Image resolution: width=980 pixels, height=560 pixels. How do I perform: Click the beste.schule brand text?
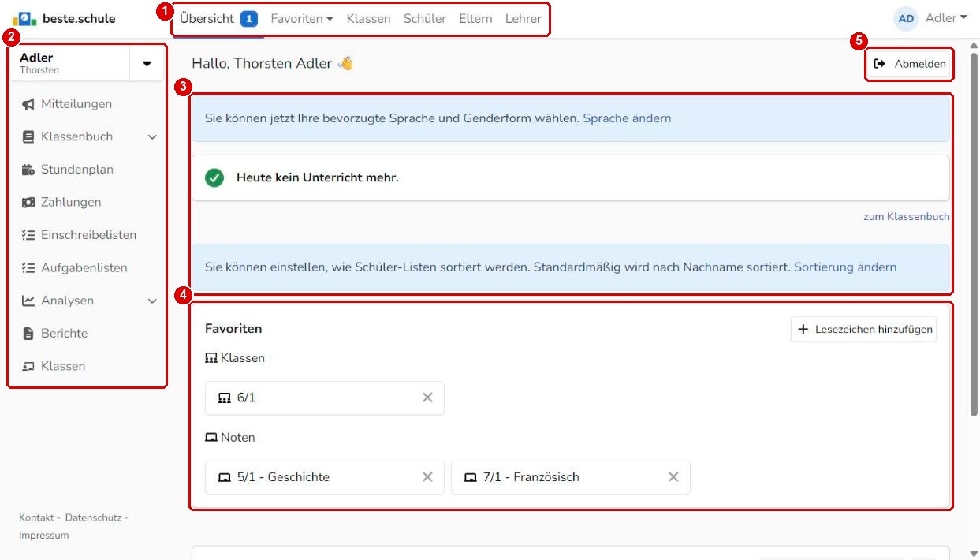(x=79, y=18)
